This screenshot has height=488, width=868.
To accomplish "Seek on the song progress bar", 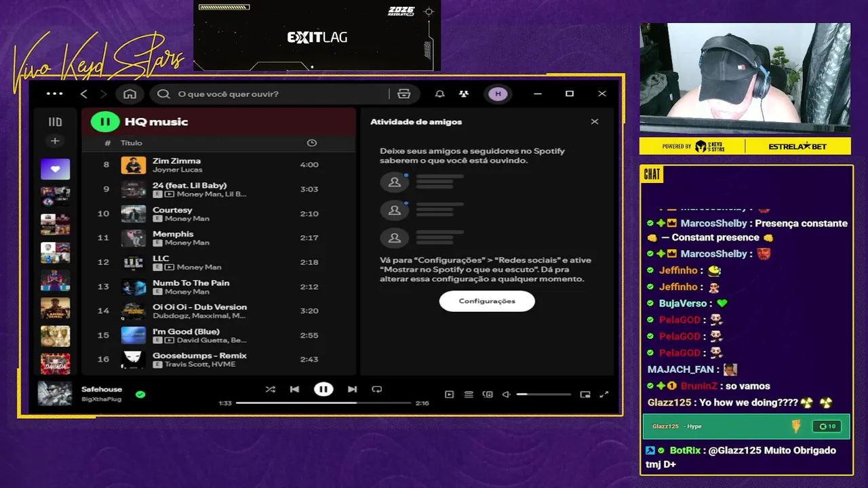I will point(323,403).
